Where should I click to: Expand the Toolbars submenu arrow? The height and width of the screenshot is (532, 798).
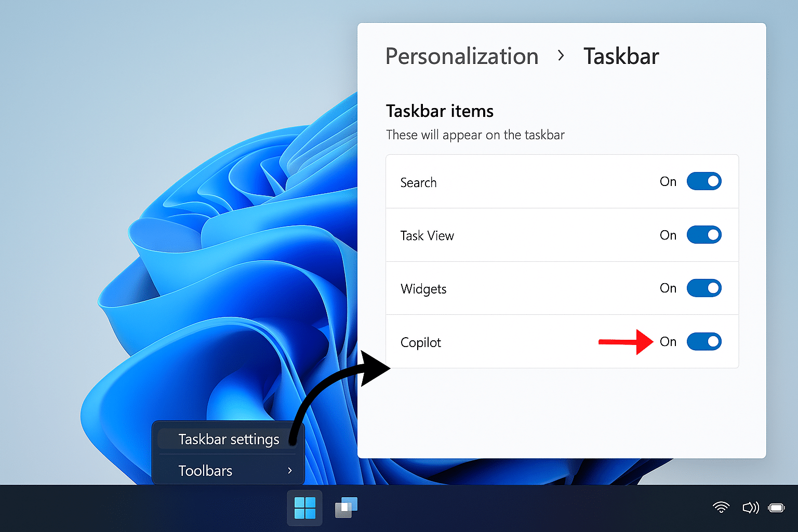point(290,470)
